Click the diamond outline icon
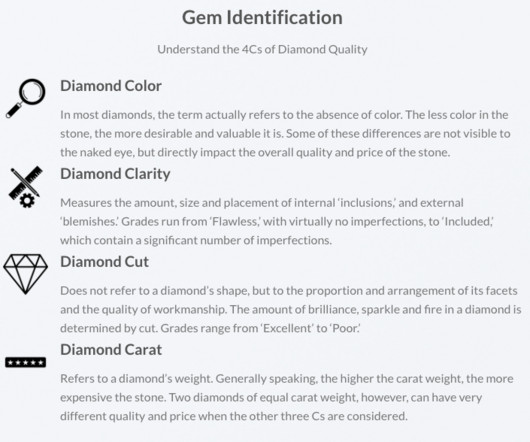This screenshot has width=530, height=442. pos(25,274)
